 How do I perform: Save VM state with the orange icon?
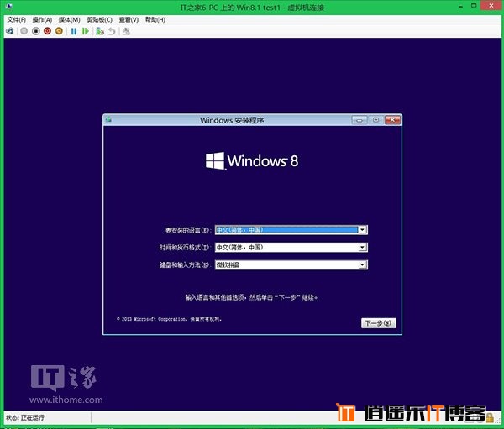[59, 31]
